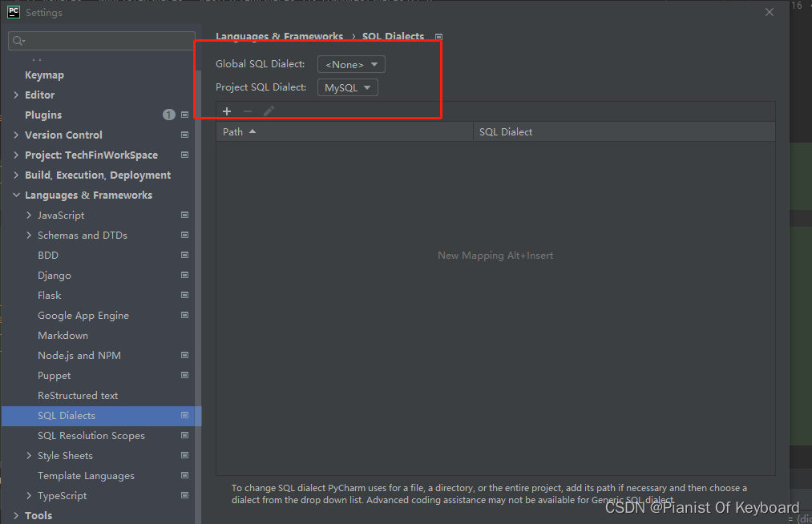Close the Settings dialog
Image resolution: width=812 pixels, height=524 pixels.
770,12
